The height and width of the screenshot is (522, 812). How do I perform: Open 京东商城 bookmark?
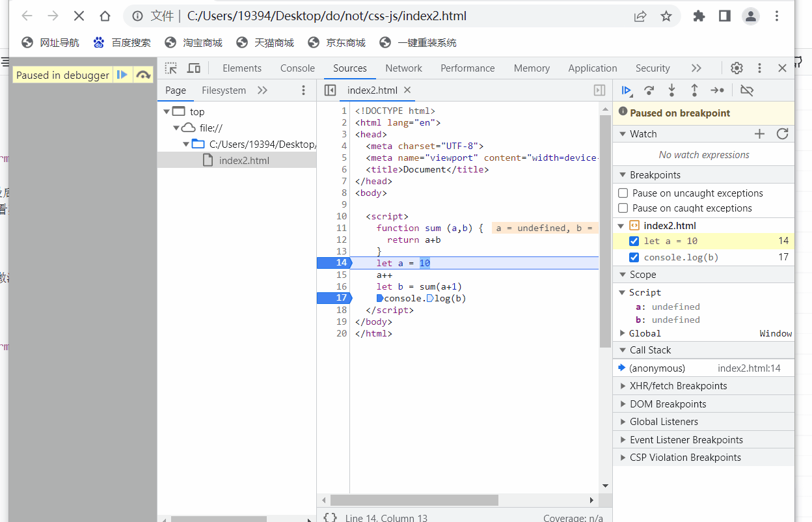coord(337,43)
